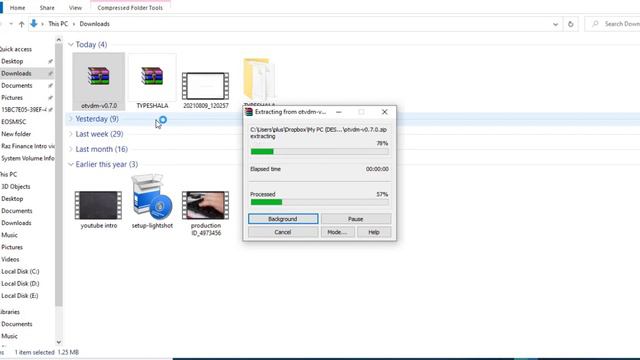640x360 pixels.
Task: Click the 00:00:00 elapsed time value
Action: coord(377,169)
